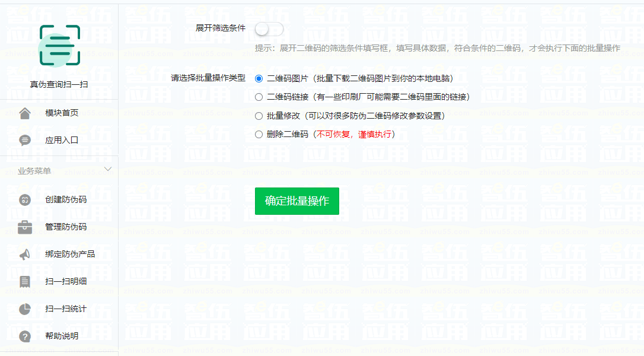The width and height of the screenshot is (644, 356).
Task: Click the megaphone icon beside 绑定防伪产品
Action: coord(25,255)
